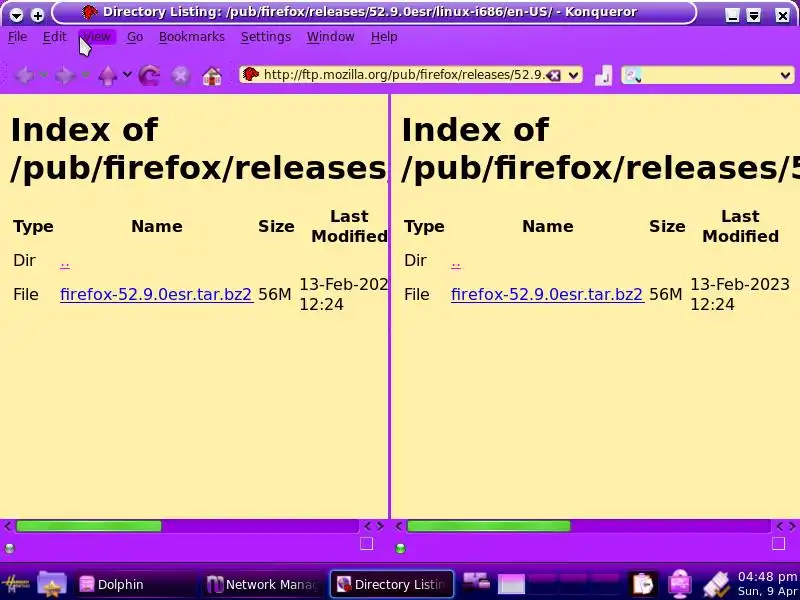Click the Directory Listing taskbar entry
Viewport: 800px width, 600px height.
[392, 584]
